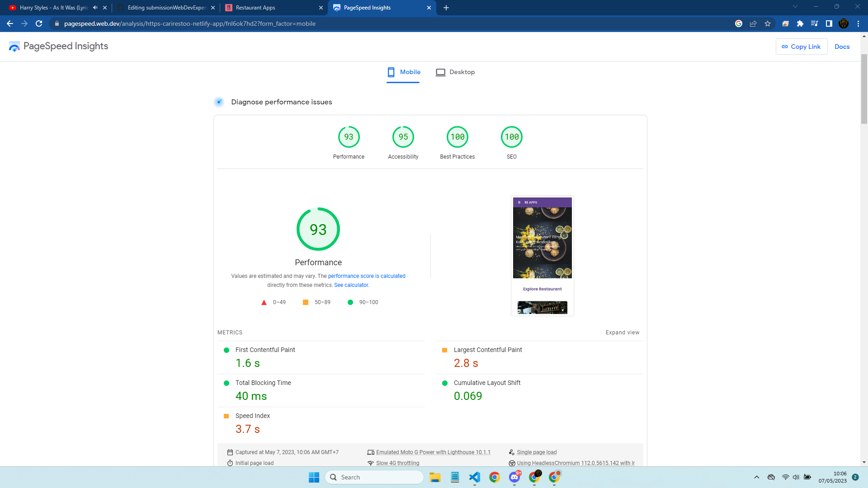Click the Speed Index metric label
This screenshot has height=488, width=868.
pos(253,416)
